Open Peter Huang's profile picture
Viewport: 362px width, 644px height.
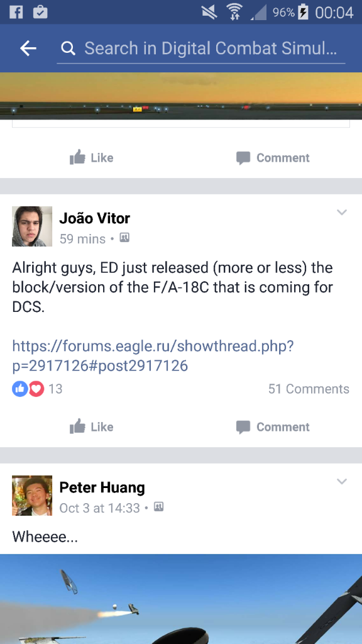tap(32, 496)
